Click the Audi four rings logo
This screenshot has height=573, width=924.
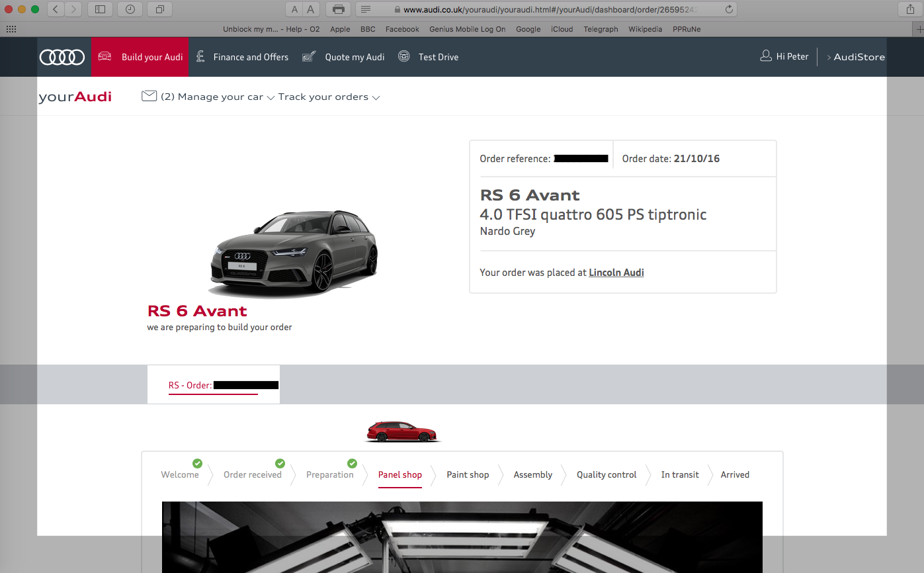(x=62, y=58)
